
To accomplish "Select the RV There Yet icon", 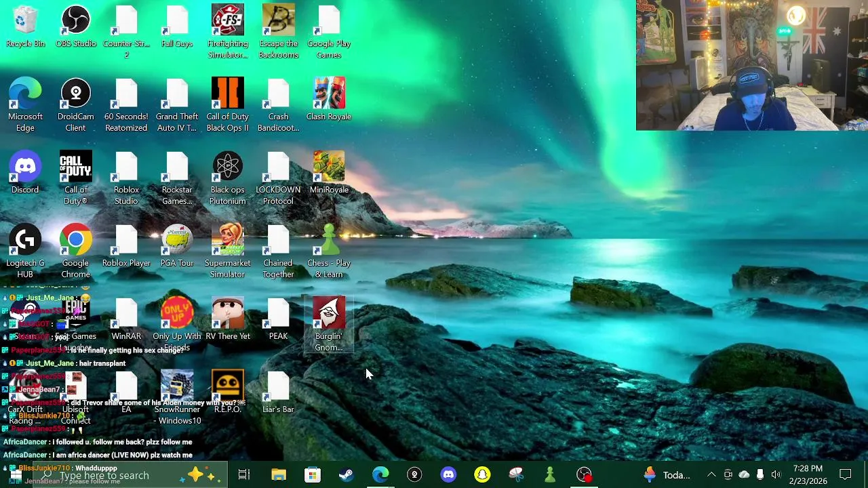I will [x=228, y=319].
